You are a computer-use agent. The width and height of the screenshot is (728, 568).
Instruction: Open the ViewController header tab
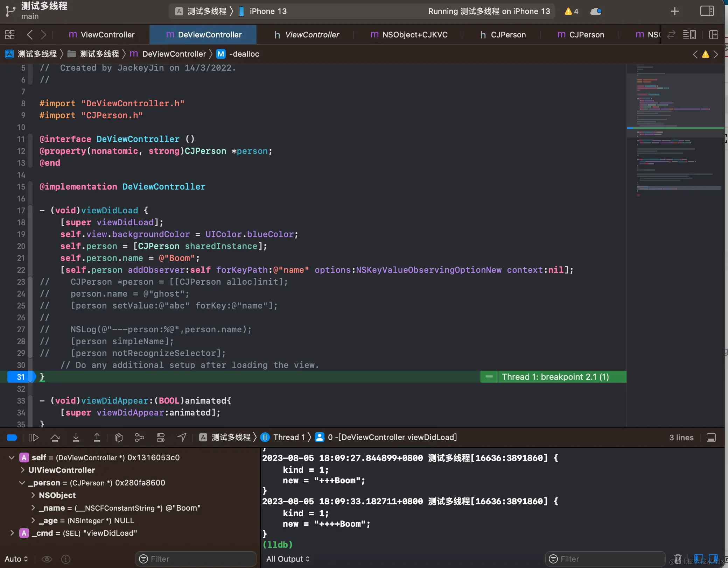pos(307,35)
